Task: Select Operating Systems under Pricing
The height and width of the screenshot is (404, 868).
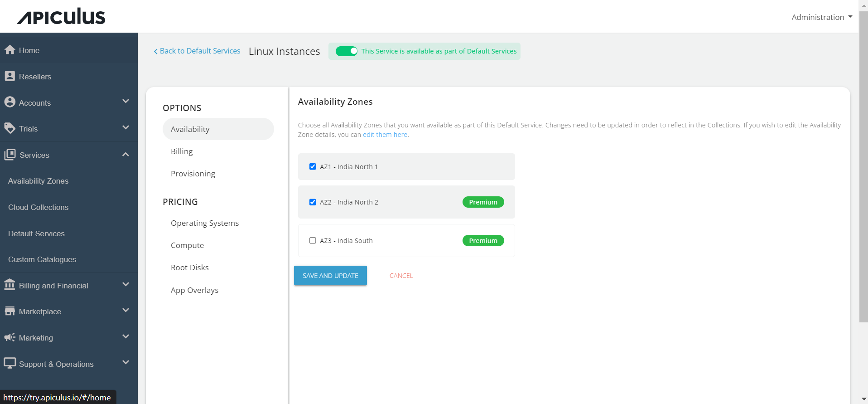Action: click(x=205, y=223)
